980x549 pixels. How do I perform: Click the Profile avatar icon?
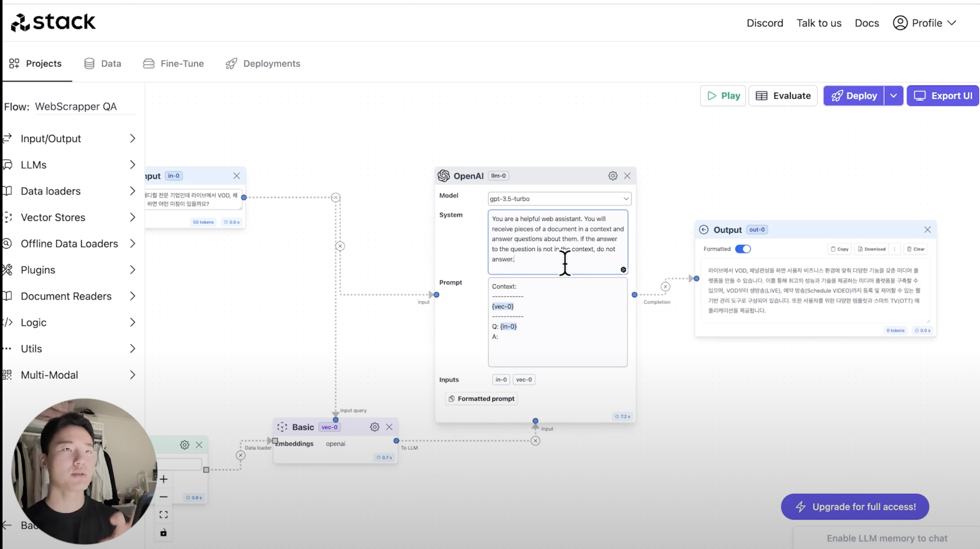coord(900,23)
